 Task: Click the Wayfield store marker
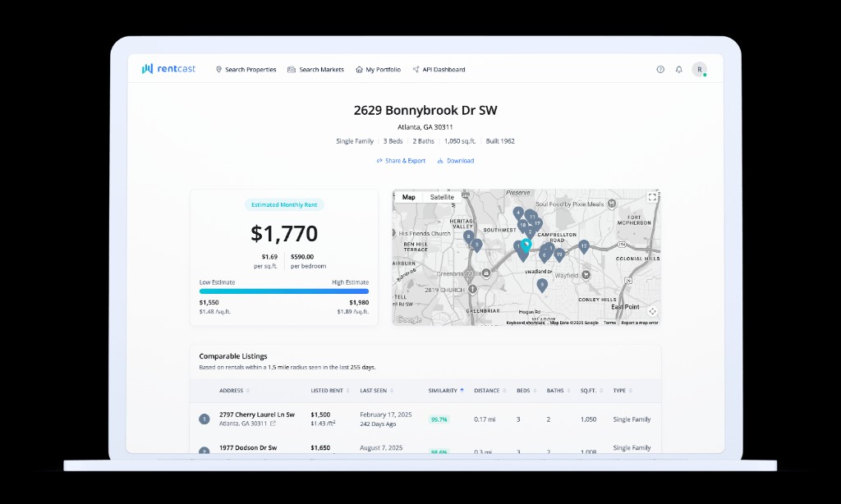click(586, 274)
